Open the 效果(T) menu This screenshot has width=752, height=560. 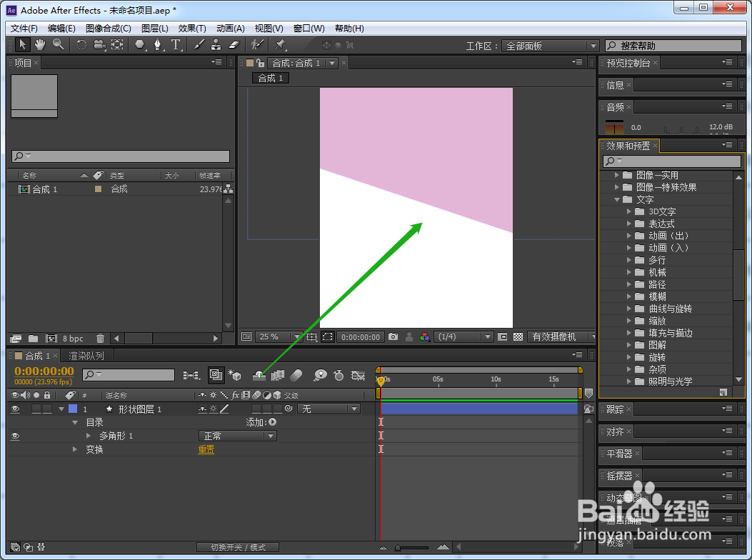pos(192,29)
